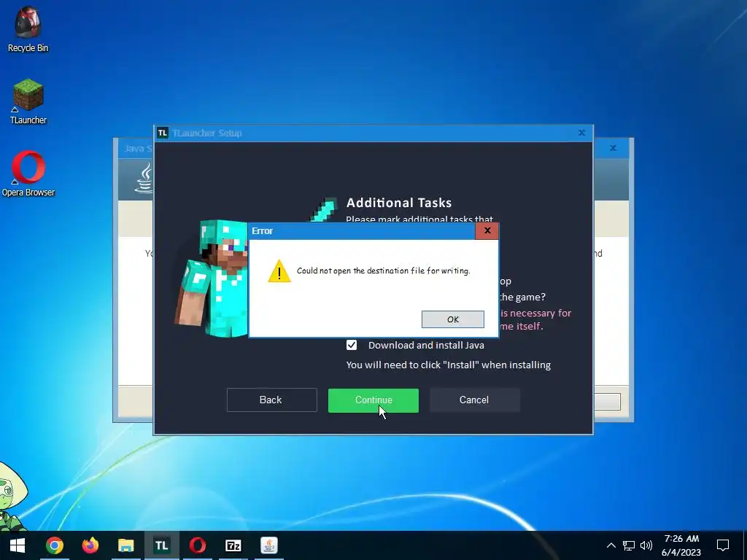The image size is (747, 560).
Task: Switch to TL taskbar item
Action: click(x=161, y=545)
